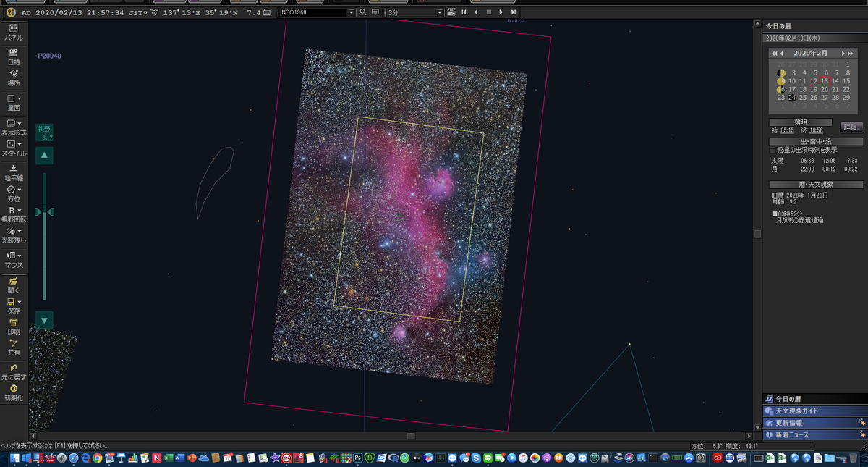Image resolution: width=868 pixels, height=467 pixels.
Task: Click the nebula image in the star chart
Action: coord(399,216)
